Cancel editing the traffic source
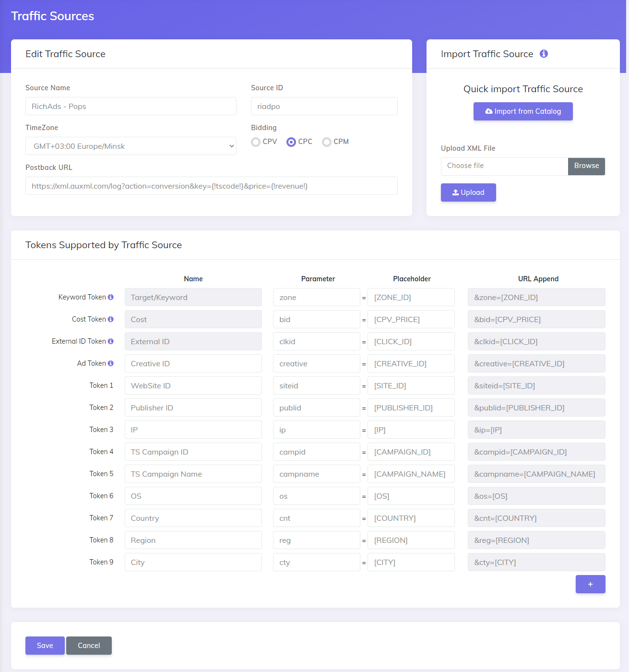The width and height of the screenshot is (629, 672). 89,645
